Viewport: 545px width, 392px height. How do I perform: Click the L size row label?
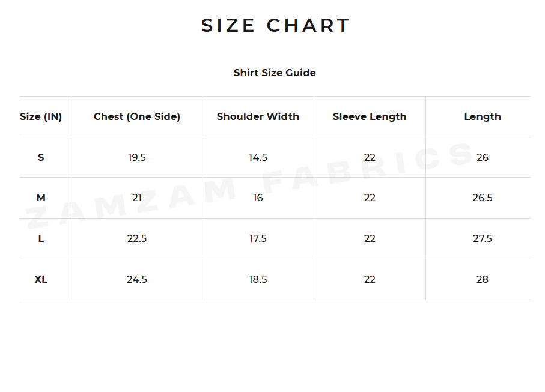tap(41, 238)
